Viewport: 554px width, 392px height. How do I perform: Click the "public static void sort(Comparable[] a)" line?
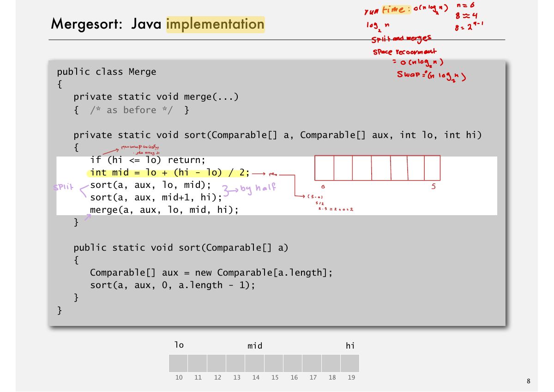pyautogui.click(x=181, y=247)
